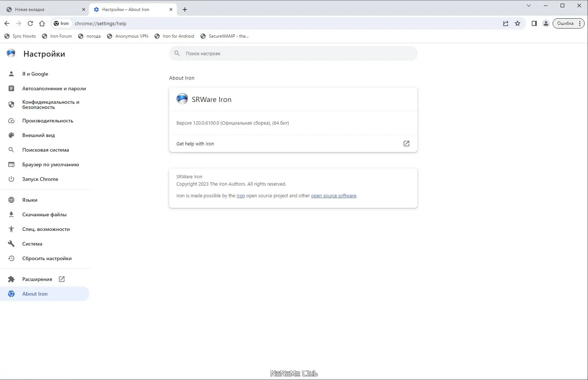Follow the Iron open source project link

point(241,196)
